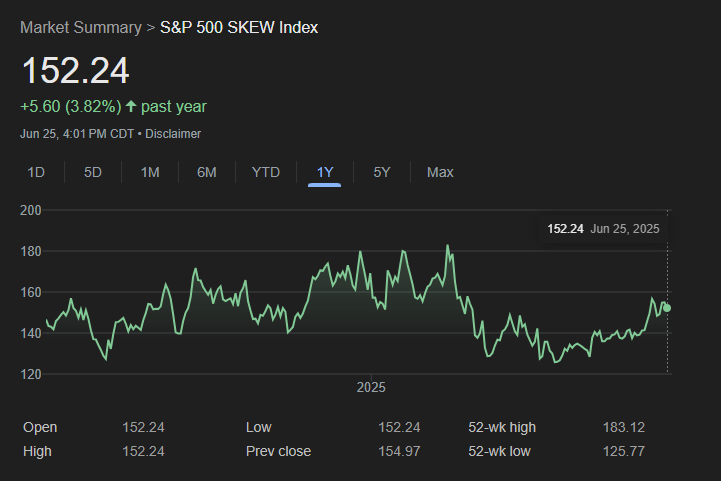Viewport: 721px width, 481px height.
Task: Click the High label
Action: [x=37, y=451]
